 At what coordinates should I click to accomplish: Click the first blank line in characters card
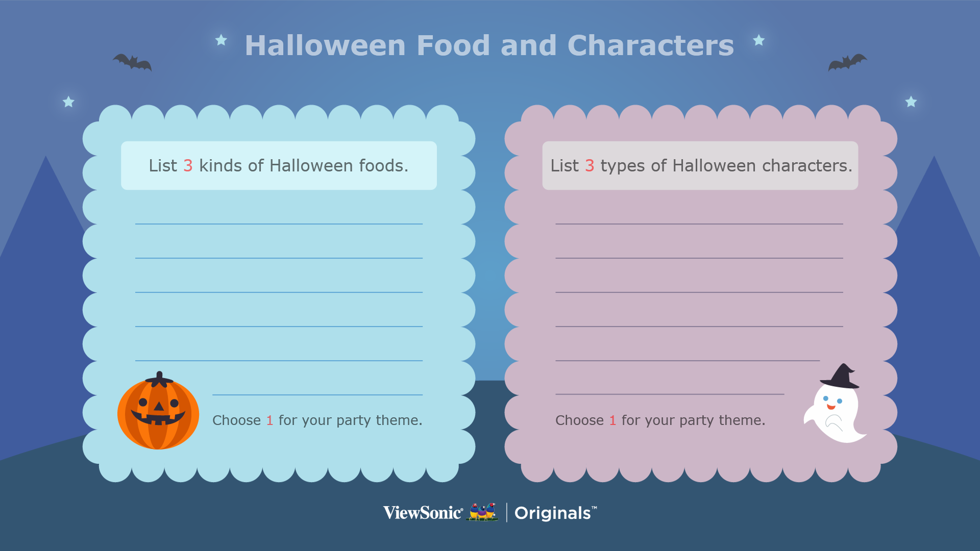(x=699, y=223)
